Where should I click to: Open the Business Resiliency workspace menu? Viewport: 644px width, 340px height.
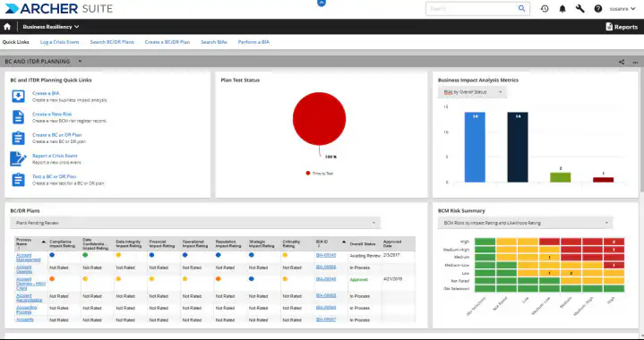coord(51,27)
